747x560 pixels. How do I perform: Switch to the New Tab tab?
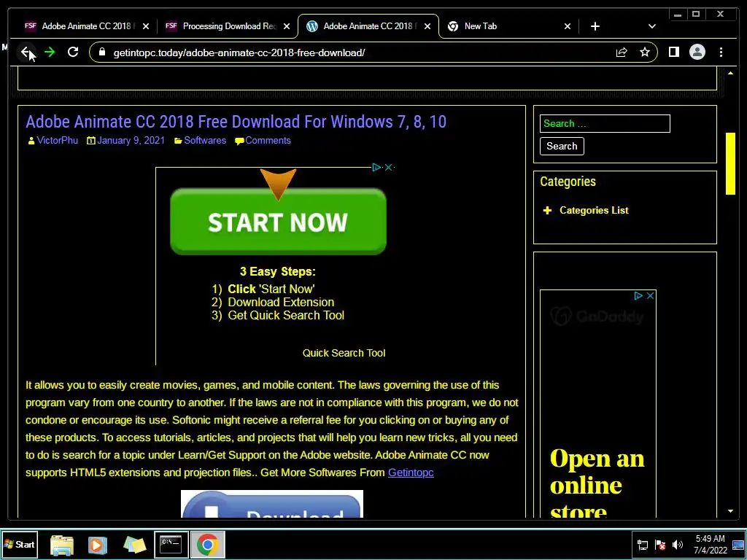[x=508, y=26]
